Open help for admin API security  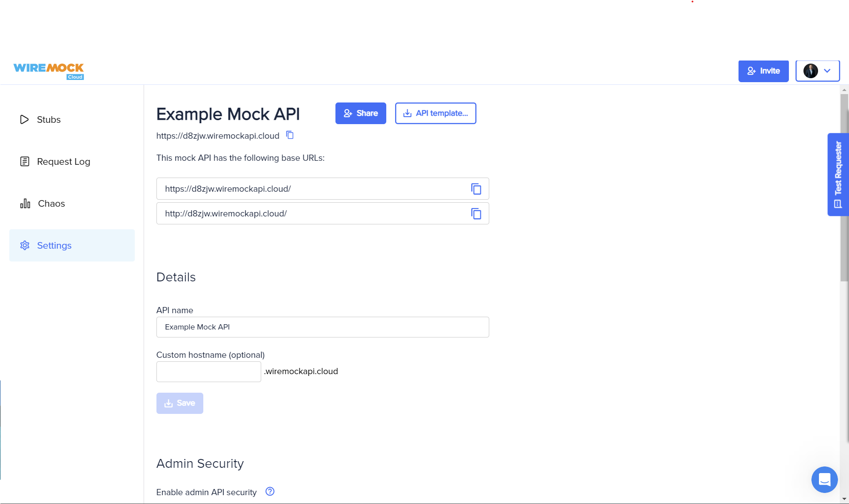[270, 492]
